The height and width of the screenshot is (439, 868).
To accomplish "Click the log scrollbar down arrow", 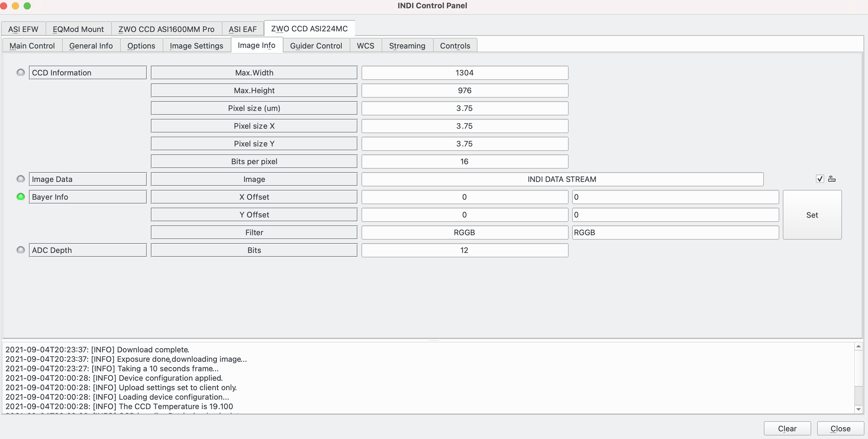I will [x=859, y=409].
